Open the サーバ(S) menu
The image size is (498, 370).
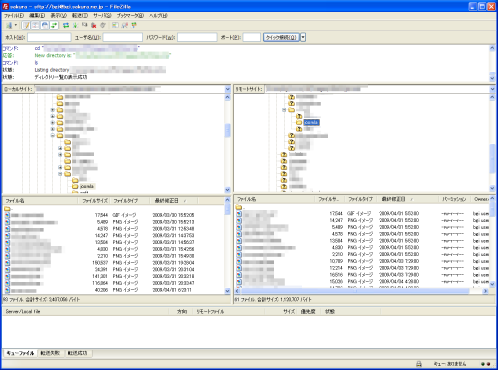pyautogui.click(x=102, y=16)
